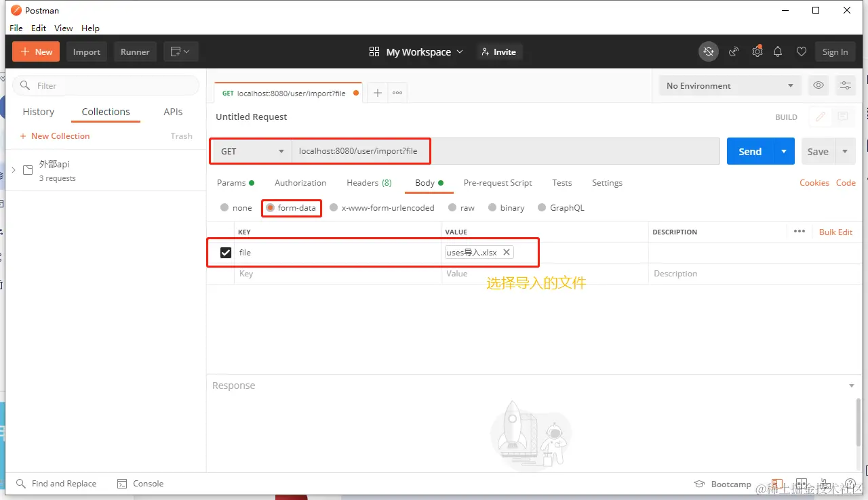Open the Params request tab
The height and width of the screenshot is (500, 868).
click(235, 183)
